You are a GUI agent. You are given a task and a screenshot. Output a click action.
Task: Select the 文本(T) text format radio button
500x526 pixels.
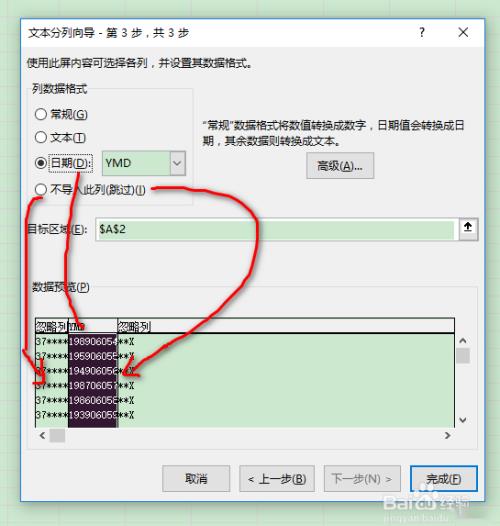(x=41, y=137)
